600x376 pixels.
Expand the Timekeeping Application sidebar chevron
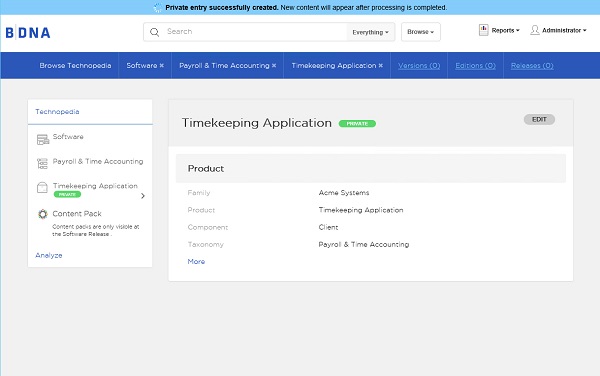(143, 196)
